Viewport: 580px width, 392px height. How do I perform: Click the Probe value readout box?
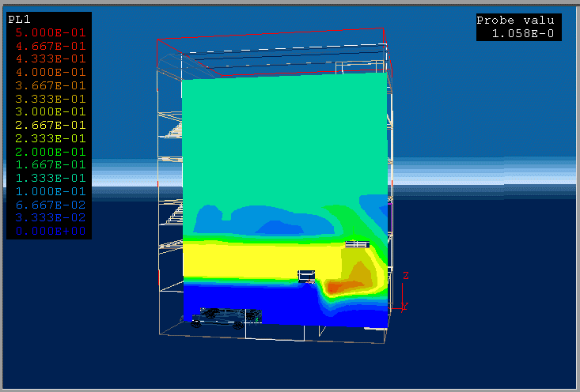[x=519, y=27]
